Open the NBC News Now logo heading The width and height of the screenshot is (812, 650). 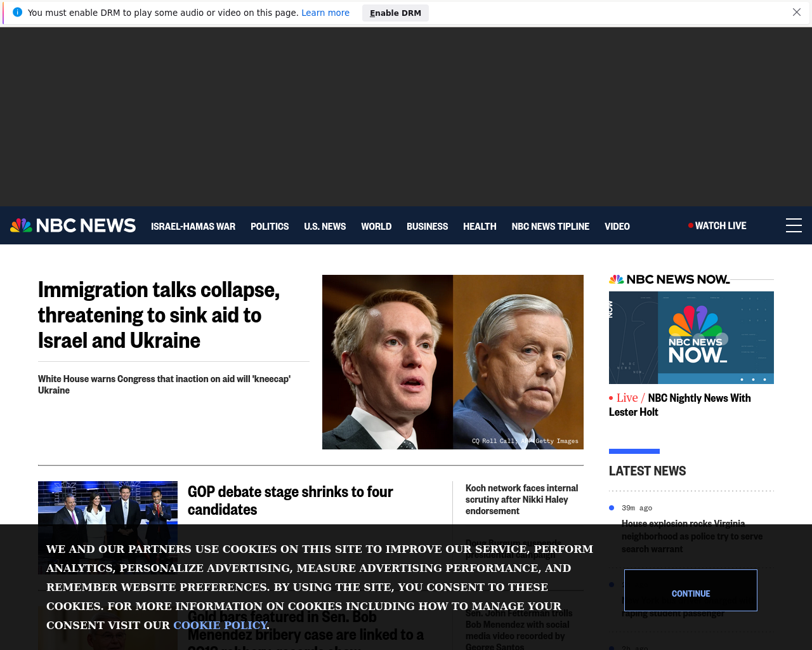[x=669, y=279]
